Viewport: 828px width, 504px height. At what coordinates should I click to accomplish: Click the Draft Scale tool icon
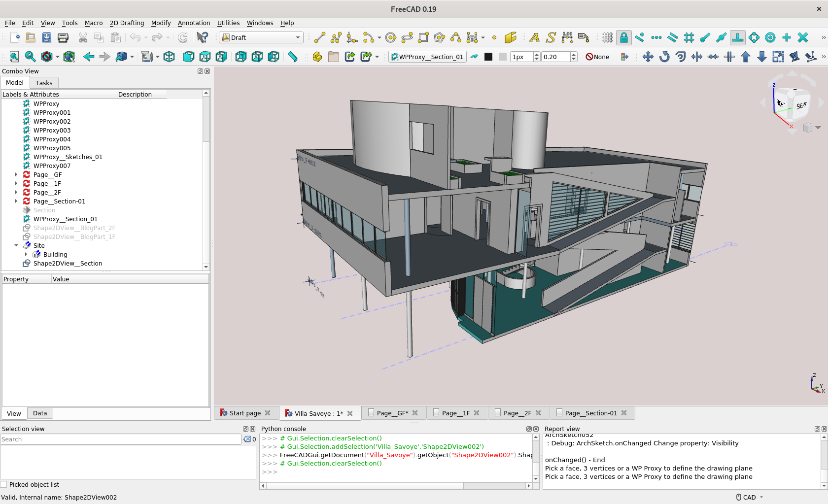click(x=778, y=57)
